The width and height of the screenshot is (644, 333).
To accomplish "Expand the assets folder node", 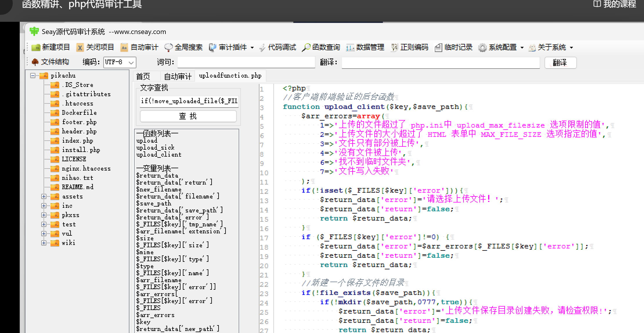I will (x=44, y=196).
